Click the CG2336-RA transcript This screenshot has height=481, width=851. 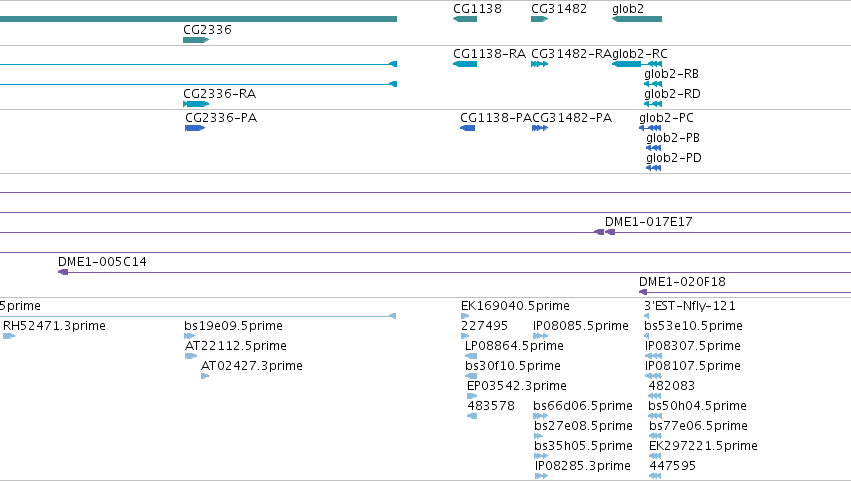click(x=196, y=104)
